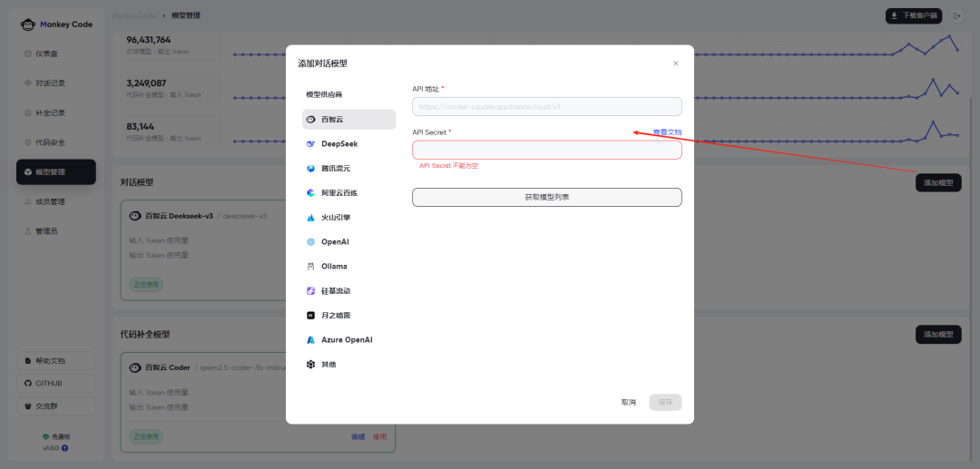Click the API Secret 不能为空 error text
Viewport: 980px width, 469px height.
[x=449, y=166]
